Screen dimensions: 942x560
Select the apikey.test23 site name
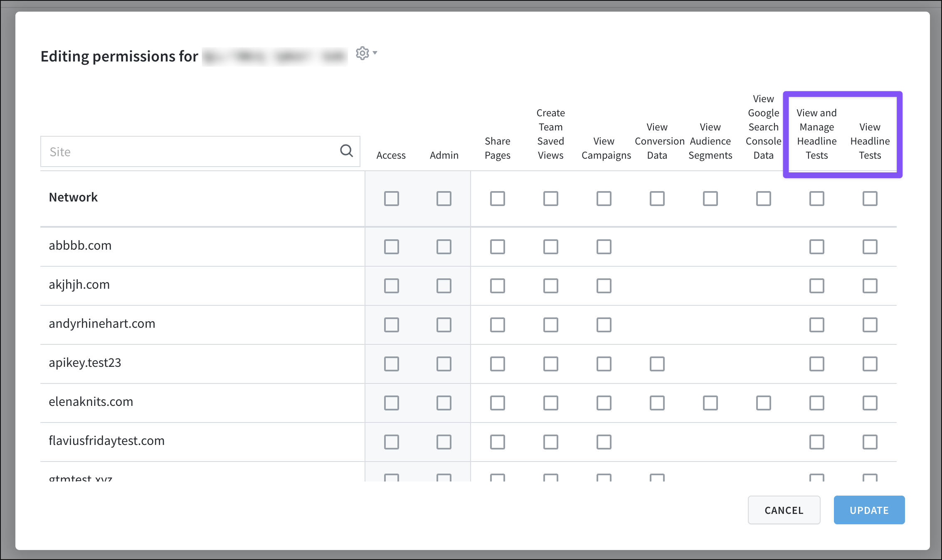click(x=85, y=363)
